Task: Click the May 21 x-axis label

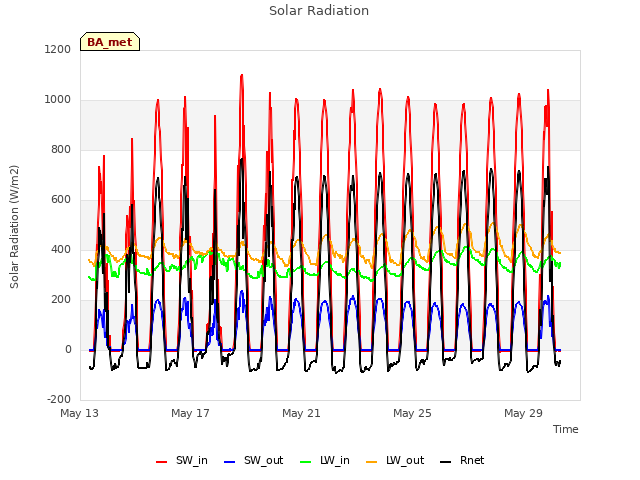Action: 301,413
